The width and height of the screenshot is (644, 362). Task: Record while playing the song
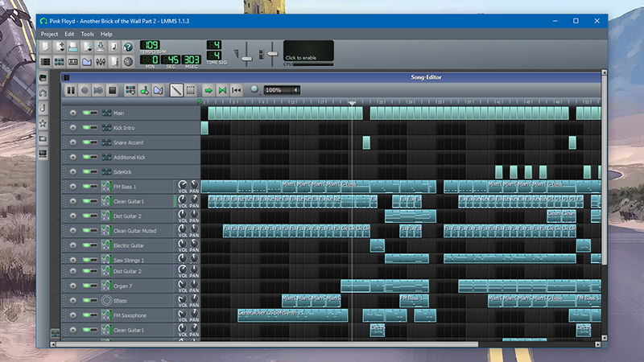coord(98,90)
